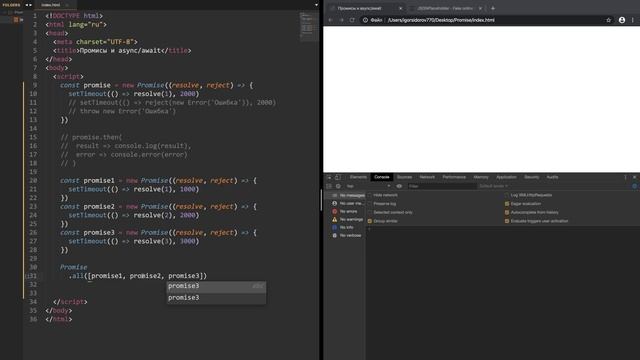Click the console Filter input
Viewport: 640px width, 360px height.
pos(442,186)
